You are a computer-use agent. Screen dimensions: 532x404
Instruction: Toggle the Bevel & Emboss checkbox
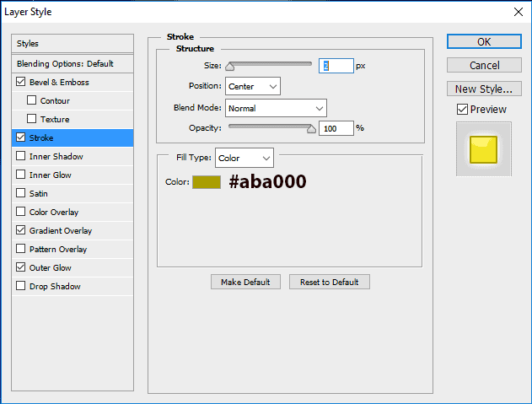(21, 83)
